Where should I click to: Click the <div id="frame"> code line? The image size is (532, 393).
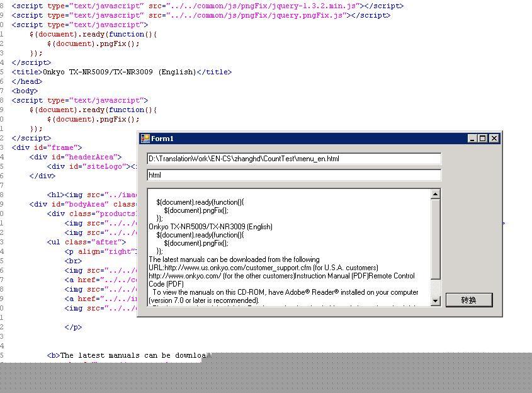click(47, 147)
